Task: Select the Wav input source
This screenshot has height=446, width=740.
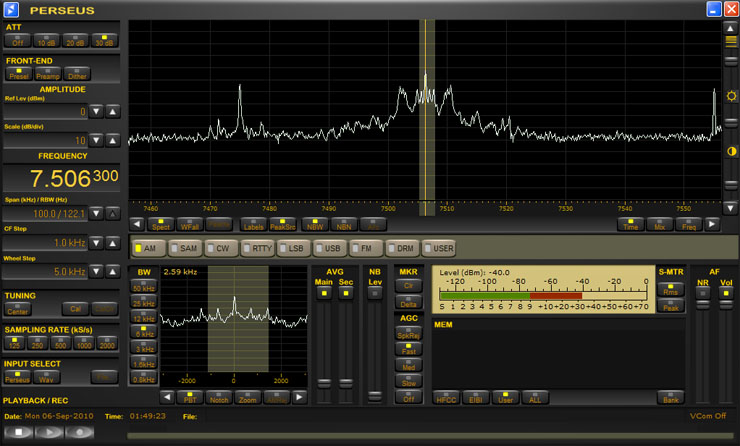Action: [46, 377]
